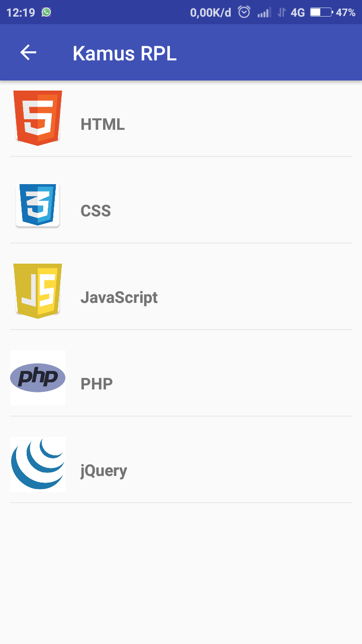
Task: Tap the back arrow in header
Action: (x=29, y=53)
